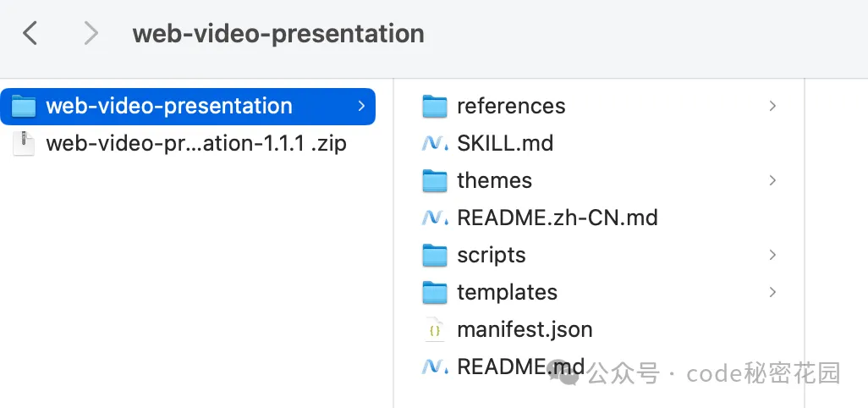Select the README.zh-CN.md file icon
This screenshot has width=868, height=408.
[x=435, y=218]
